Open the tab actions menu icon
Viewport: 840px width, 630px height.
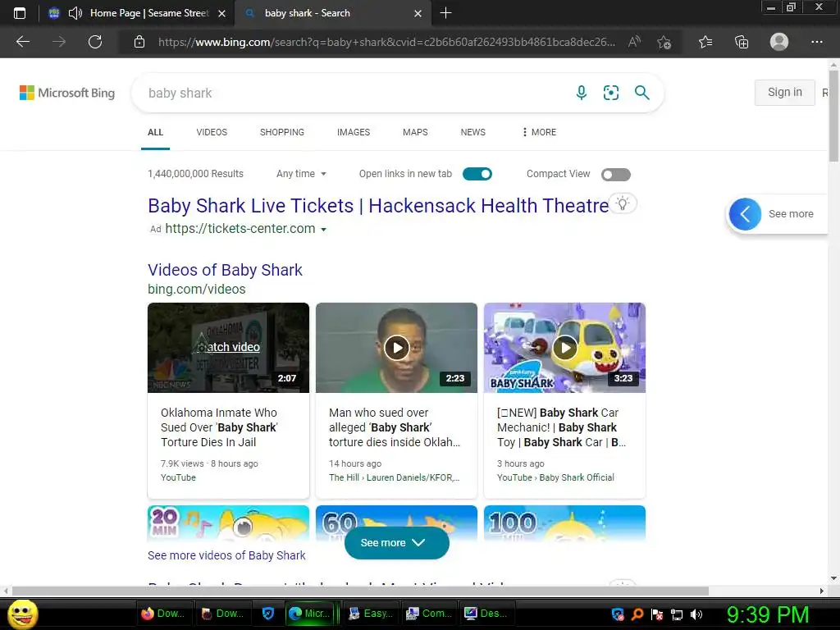(x=20, y=13)
